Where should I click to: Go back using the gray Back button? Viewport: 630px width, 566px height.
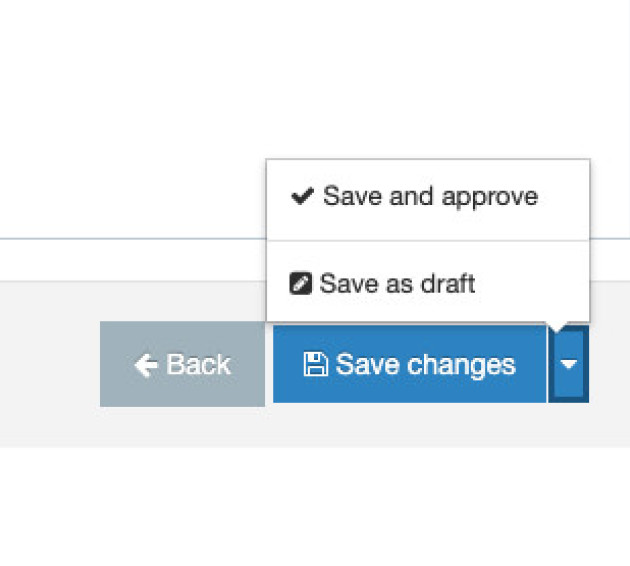[x=182, y=364]
